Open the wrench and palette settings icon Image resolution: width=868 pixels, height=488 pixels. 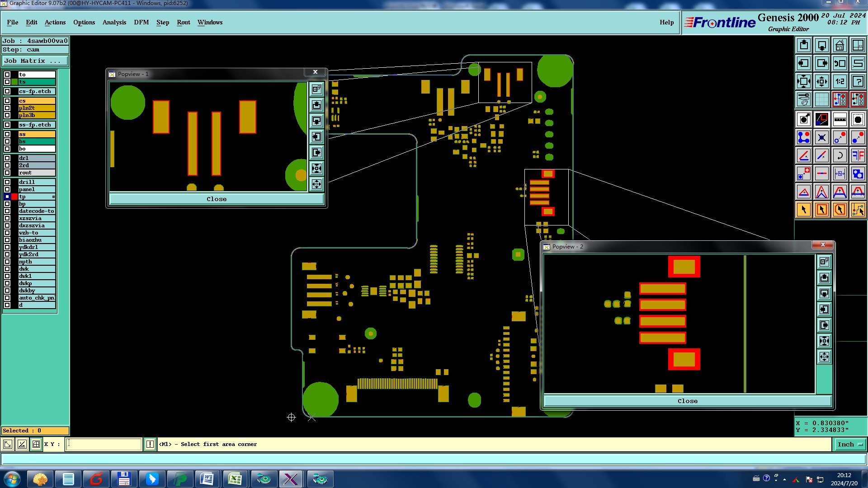tap(804, 99)
